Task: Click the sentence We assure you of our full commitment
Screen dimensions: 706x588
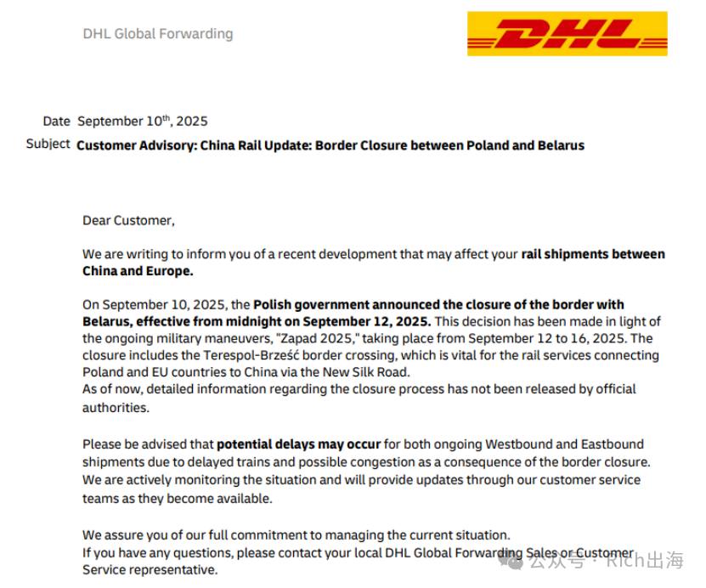Action: click(297, 535)
